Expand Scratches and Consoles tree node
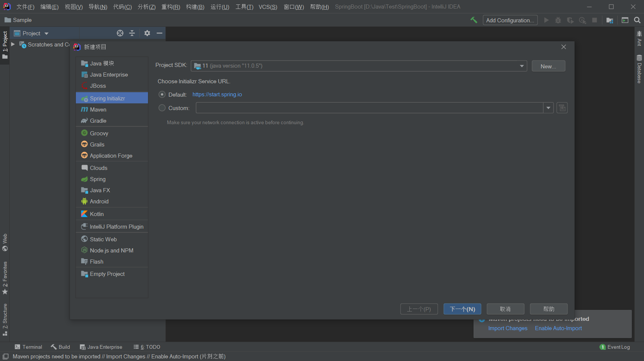This screenshot has width=644, height=361. 13,44
